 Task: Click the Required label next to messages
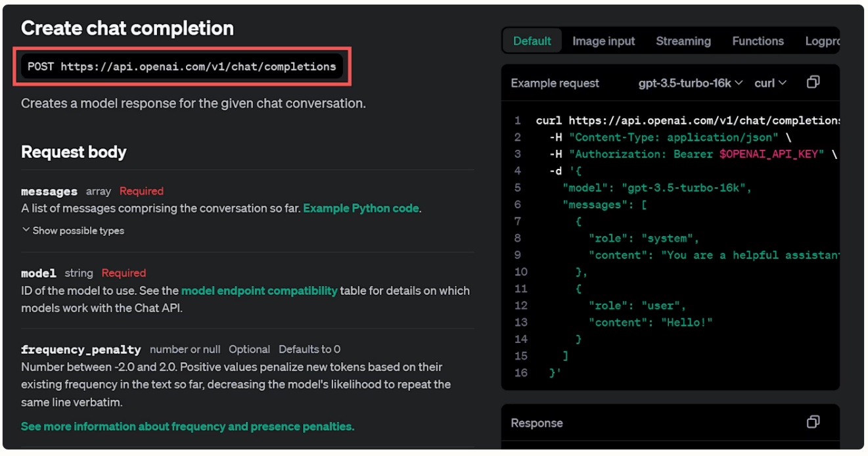coord(141,191)
